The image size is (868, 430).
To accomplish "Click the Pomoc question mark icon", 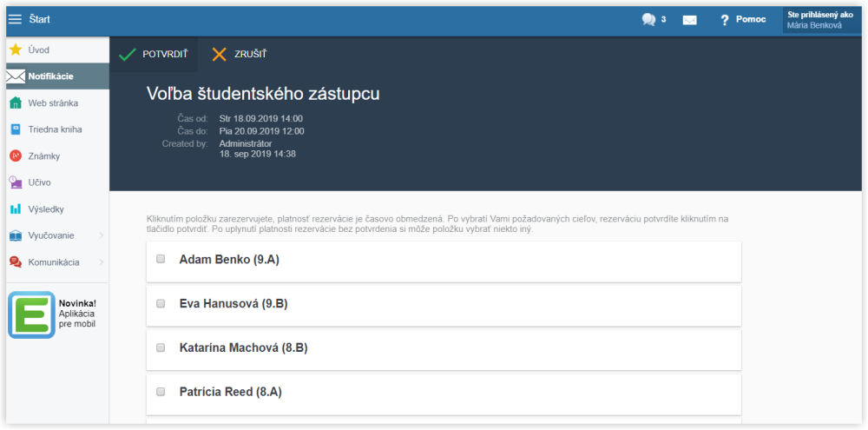I will tap(725, 20).
